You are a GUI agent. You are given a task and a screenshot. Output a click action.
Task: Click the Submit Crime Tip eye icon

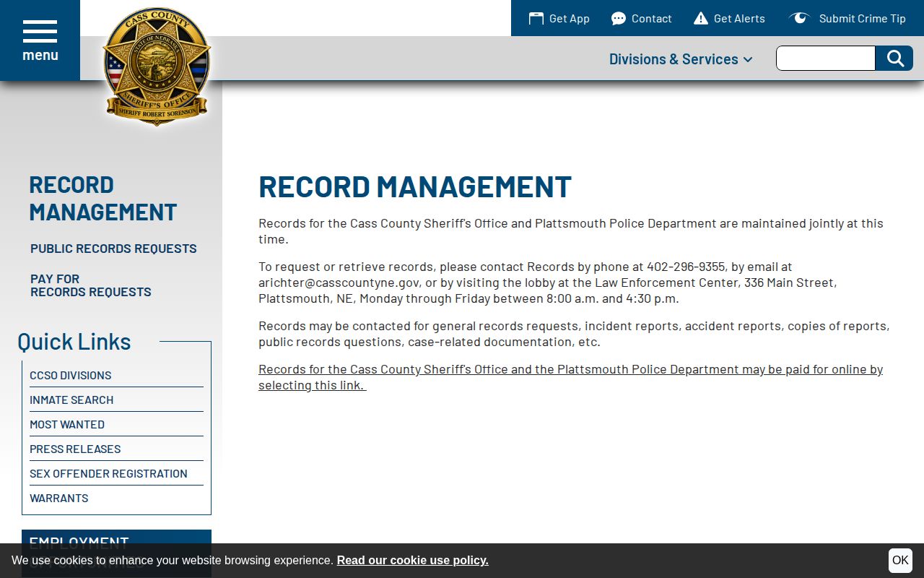pyautogui.click(x=799, y=18)
